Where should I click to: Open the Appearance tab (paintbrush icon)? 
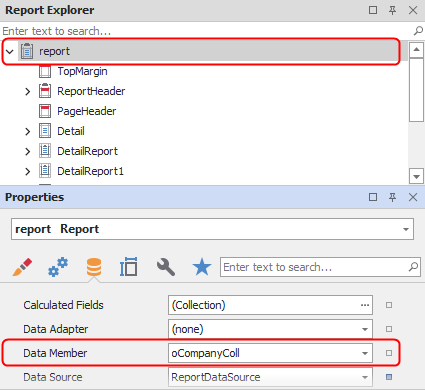[22, 267]
